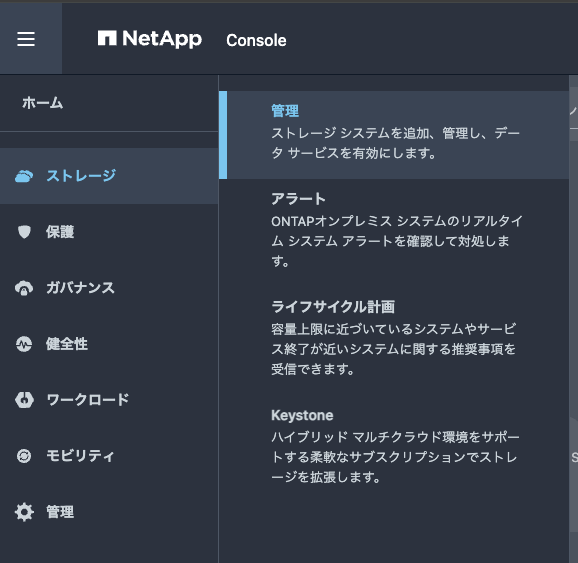578x563 pixels.
Task: Click the ガバナンス cloud lock icon
Action: (24, 288)
